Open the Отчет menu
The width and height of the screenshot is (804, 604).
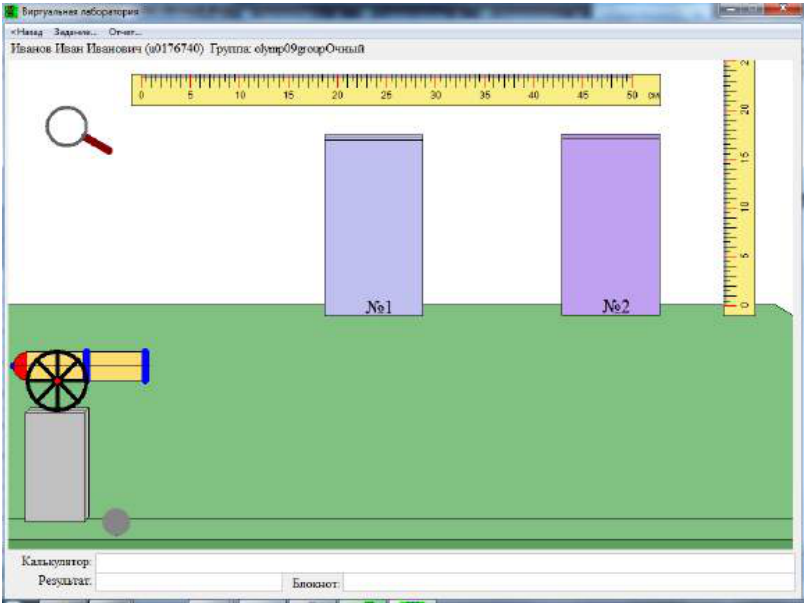point(125,32)
